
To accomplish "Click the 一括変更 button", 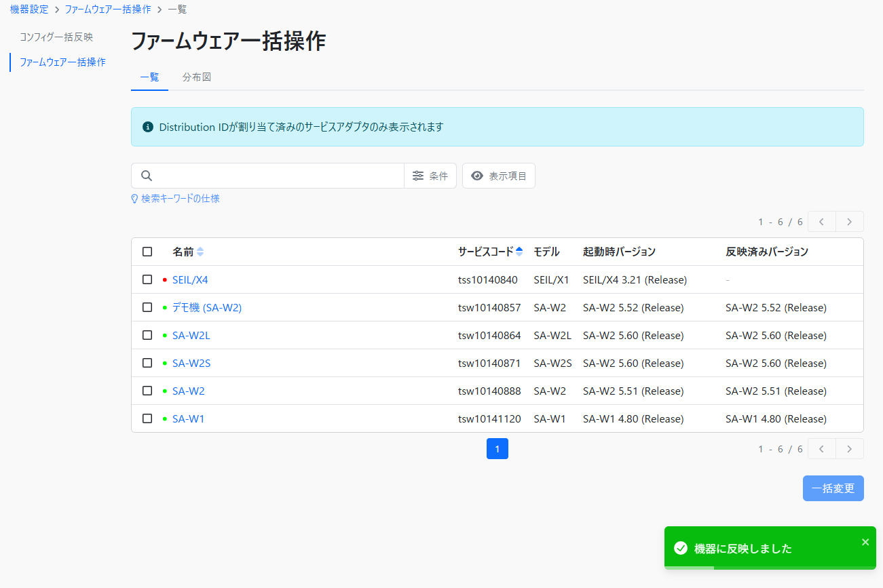I will pos(833,488).
